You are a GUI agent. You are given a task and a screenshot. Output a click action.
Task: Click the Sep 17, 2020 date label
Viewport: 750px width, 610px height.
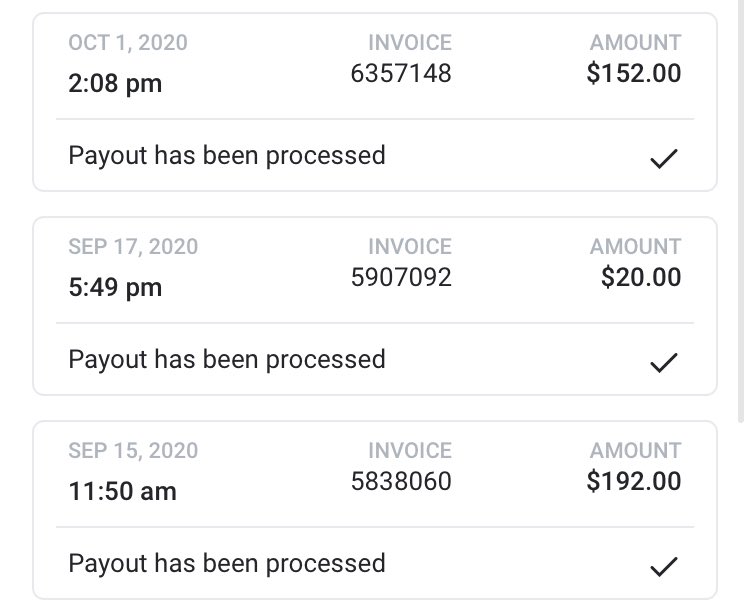pyautogui.click(x=133, y=246)
